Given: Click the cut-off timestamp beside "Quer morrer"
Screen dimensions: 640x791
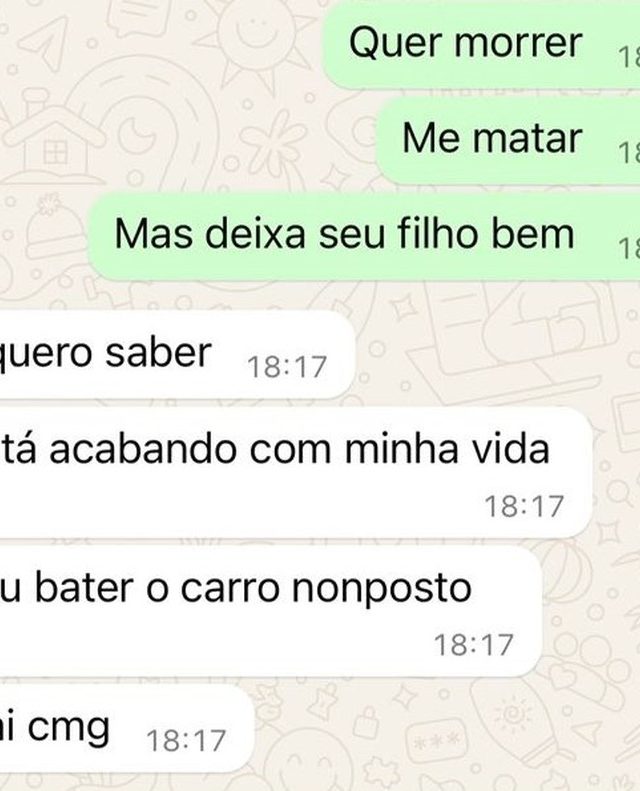Looking at the screenshot, I should (x=629, y=57).
